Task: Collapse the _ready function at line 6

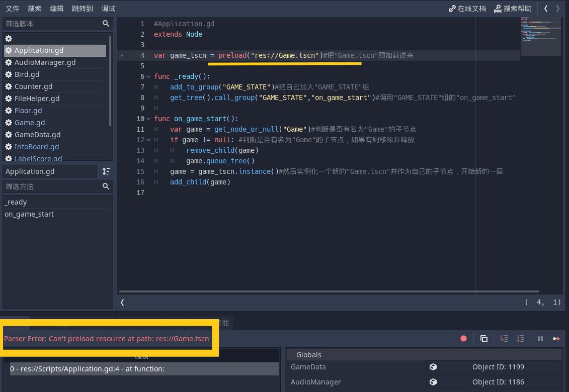Action: tap(148, 76)
